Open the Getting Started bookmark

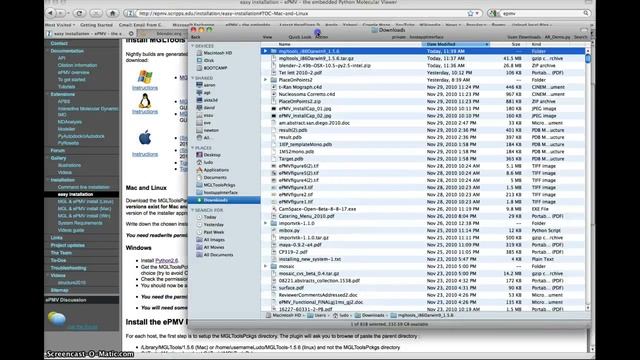pyautogui.click(x=96, y=25)
